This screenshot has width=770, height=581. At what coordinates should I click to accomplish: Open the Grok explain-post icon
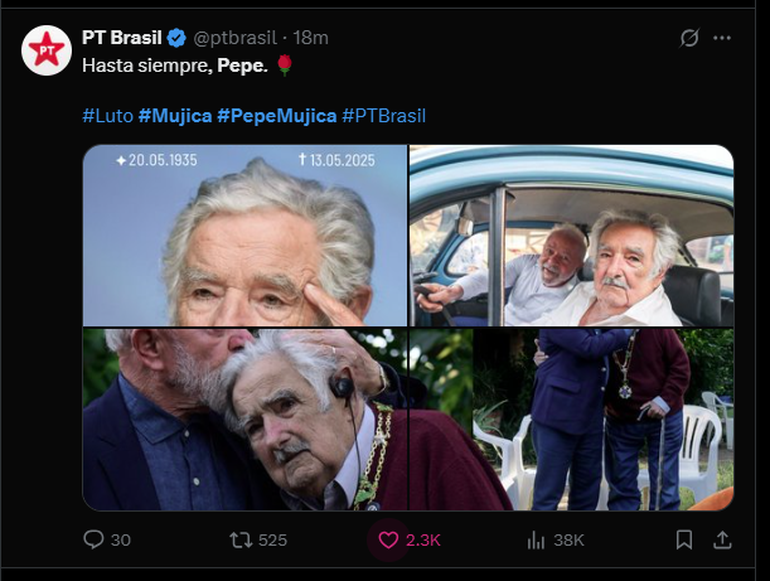point(689,38)
